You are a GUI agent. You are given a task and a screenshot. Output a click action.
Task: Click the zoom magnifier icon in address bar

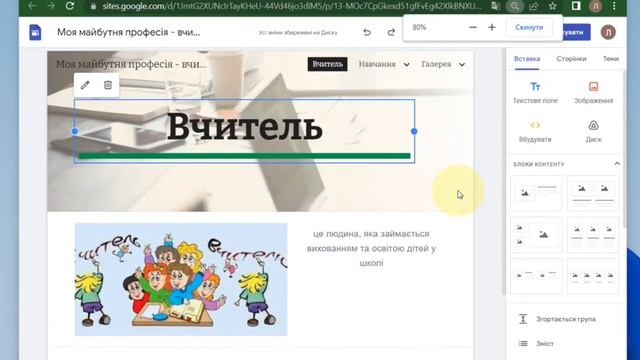[515, 6]
